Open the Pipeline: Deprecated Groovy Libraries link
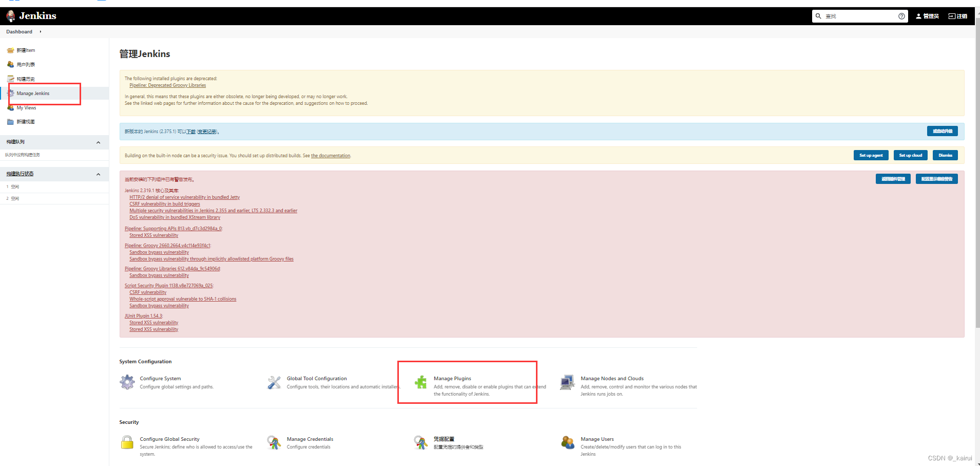The width and height of the screenshot is (980, 466). [x=167, y=85]
